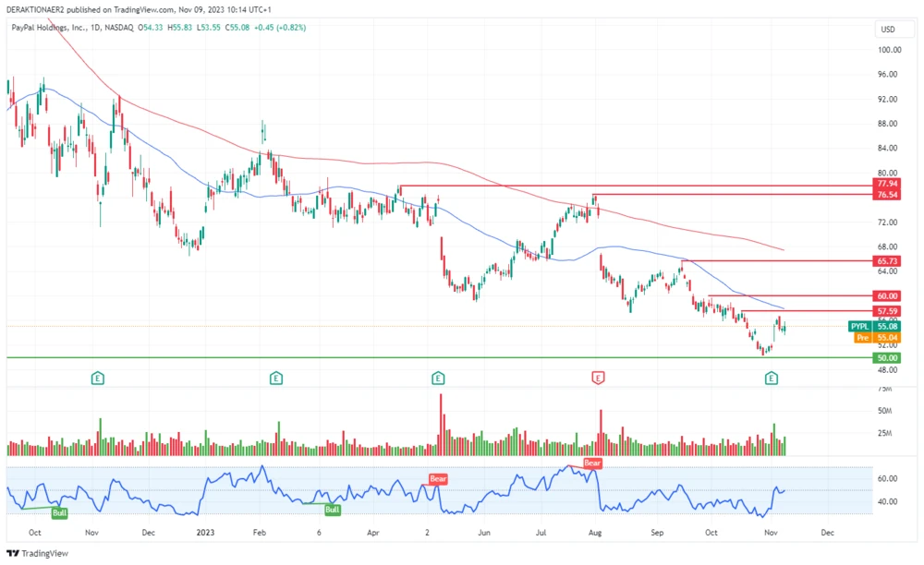The width and height of the screenshot is (924, 565).
Task: Click the 60.00 price level label
Action: click(x=886, y=295)
